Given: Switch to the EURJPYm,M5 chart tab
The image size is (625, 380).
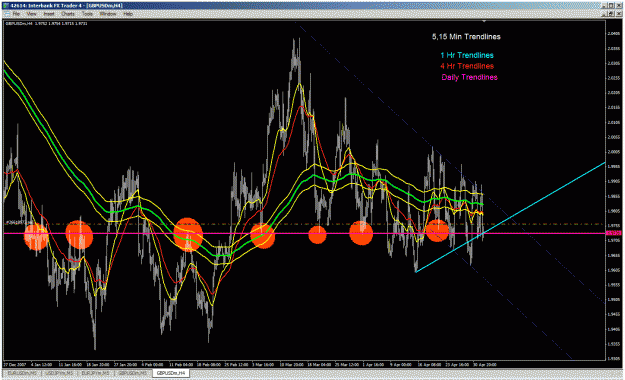Looking at the screenshot, I should 96,373.
